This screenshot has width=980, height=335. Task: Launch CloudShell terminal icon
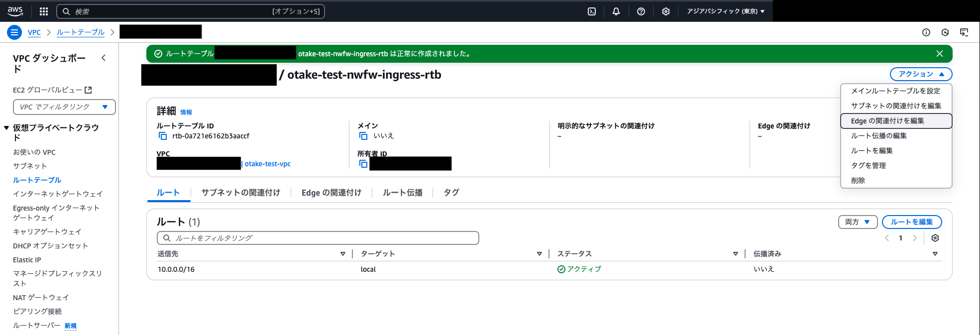592,11
